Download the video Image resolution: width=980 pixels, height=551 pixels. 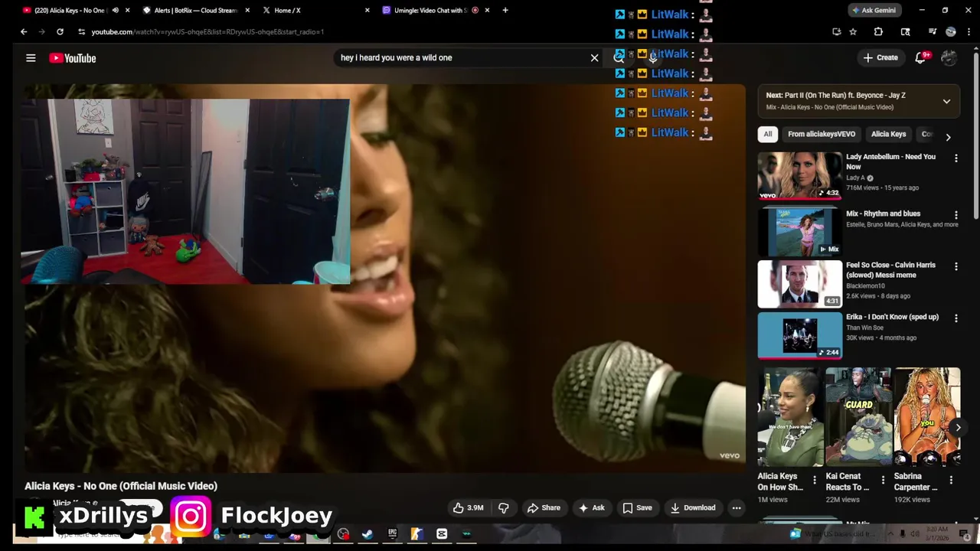pyautogui.click(x=693, y=507)
